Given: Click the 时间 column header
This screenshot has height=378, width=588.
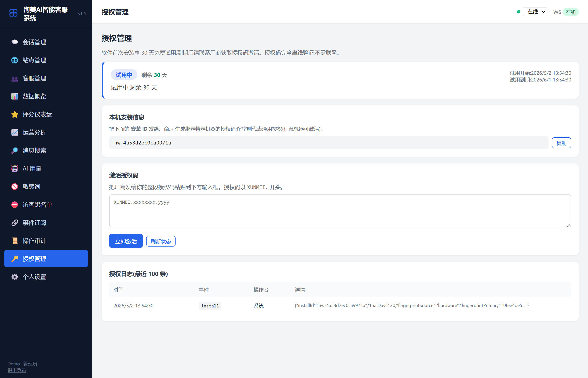Looking at the screenshot, I should (118, 290).
